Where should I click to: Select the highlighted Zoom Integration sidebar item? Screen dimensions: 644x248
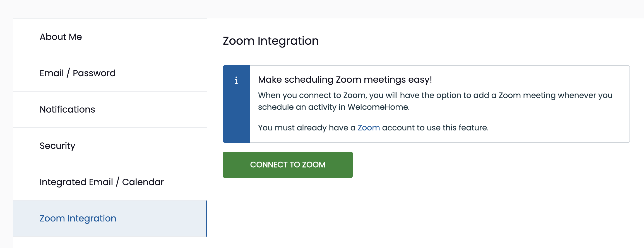(110, 218)
